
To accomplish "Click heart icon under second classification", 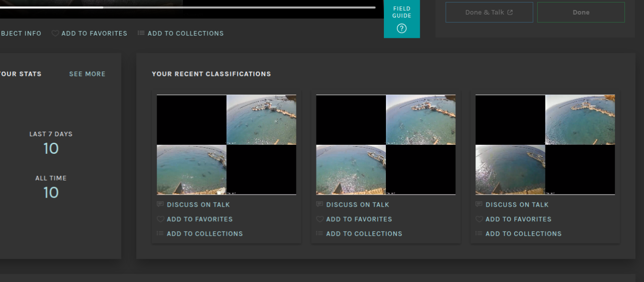I will [319, 219].
